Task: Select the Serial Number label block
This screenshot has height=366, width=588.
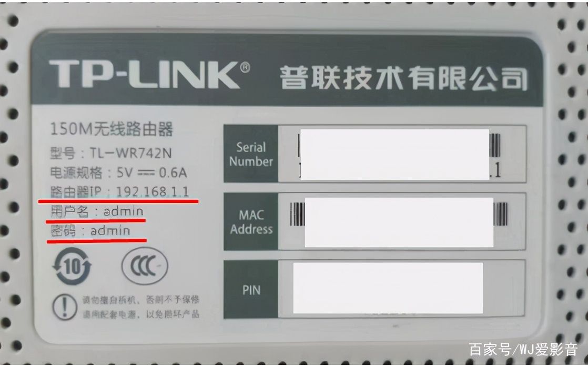Action: coord(251,154)
